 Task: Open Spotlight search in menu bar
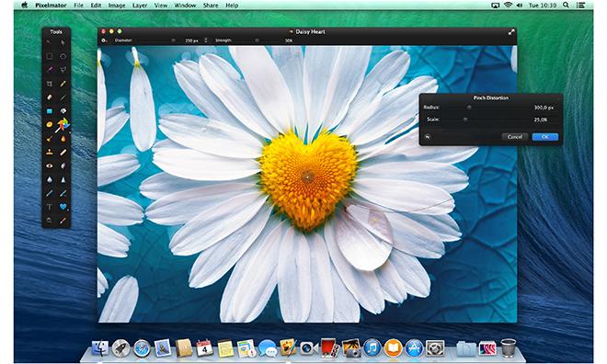point(566,5)
